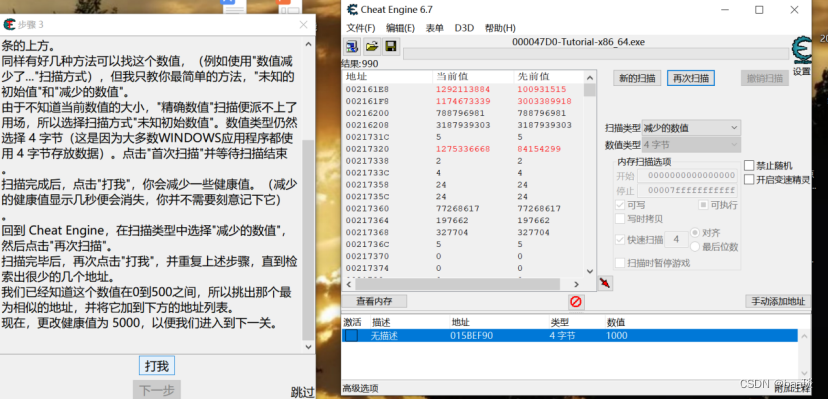
Task: Toggle the 禁止随机 checkbox
Action: pos(749,165)
